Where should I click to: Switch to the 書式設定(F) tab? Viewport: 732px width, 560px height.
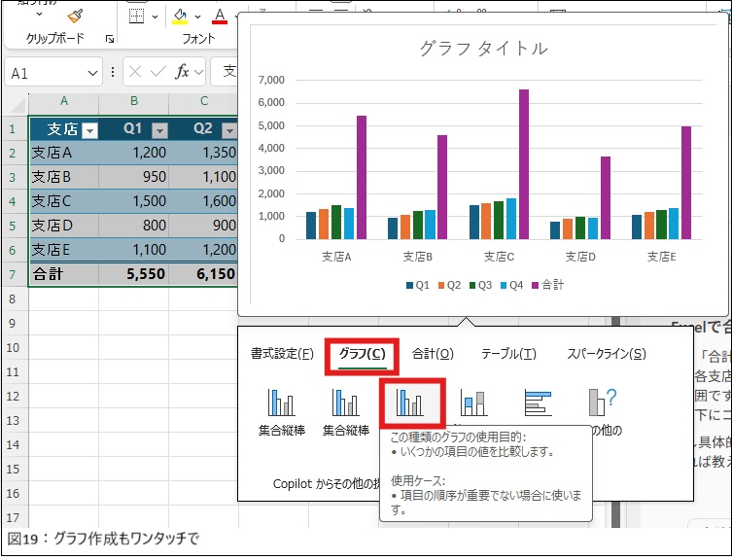pyautogui.click(x=282, y=354)
